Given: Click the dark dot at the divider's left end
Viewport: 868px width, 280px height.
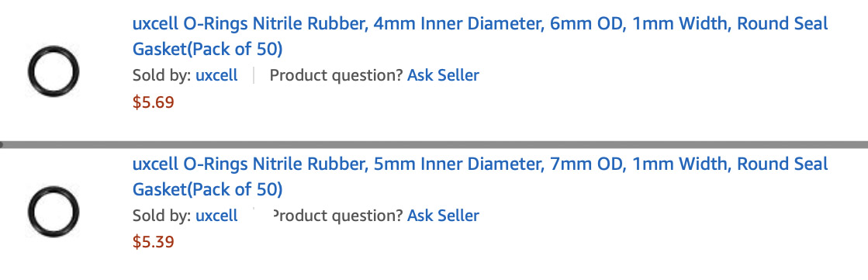Looking at the screenshot, I should point(2,144).
